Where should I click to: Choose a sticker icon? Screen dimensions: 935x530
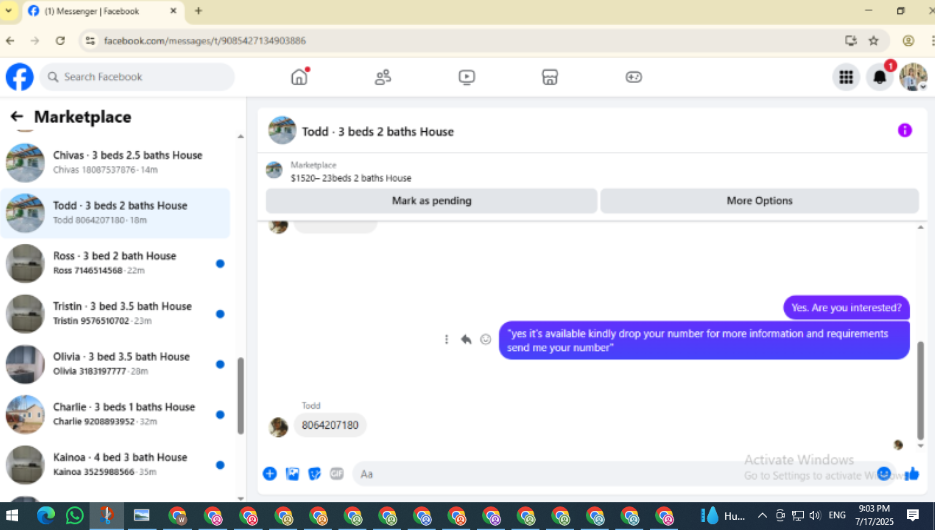point(314,473)
